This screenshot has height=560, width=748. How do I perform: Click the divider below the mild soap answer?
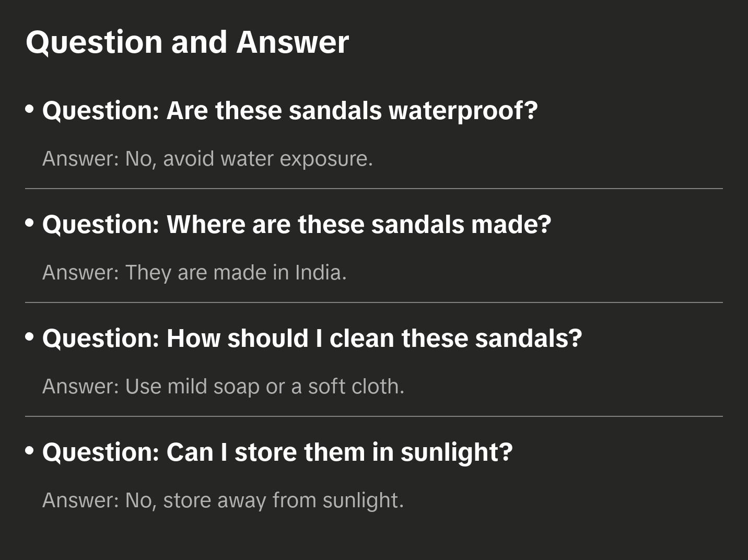[x=374, y=416]
